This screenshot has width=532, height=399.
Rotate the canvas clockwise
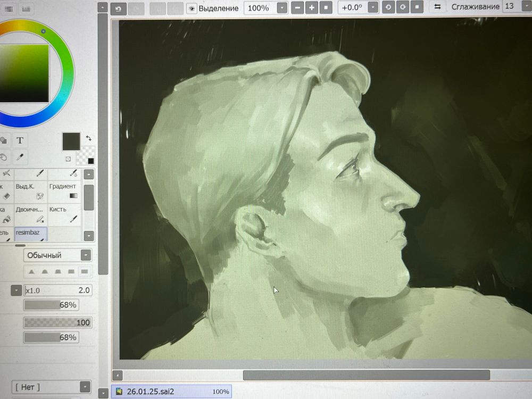[403, 7]
